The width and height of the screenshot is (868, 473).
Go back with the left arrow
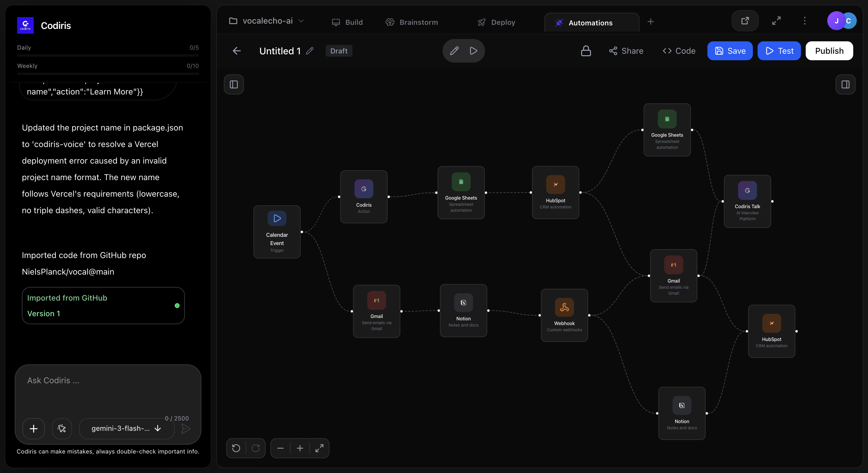pos(237,51)
